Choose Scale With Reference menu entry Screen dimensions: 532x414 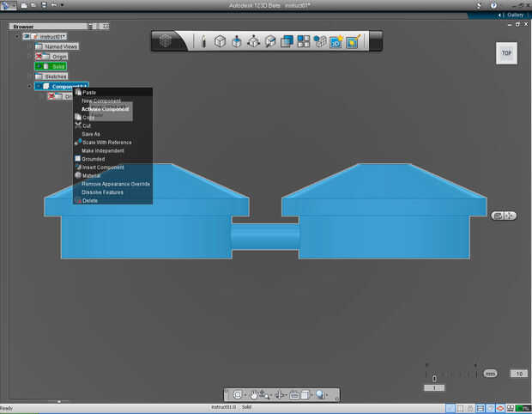[x=107, y=143]
